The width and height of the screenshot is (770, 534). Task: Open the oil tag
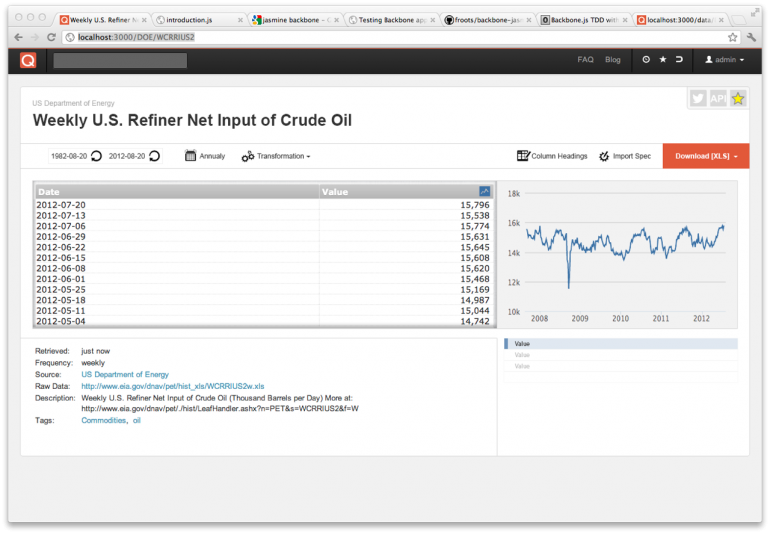(137, 421)
